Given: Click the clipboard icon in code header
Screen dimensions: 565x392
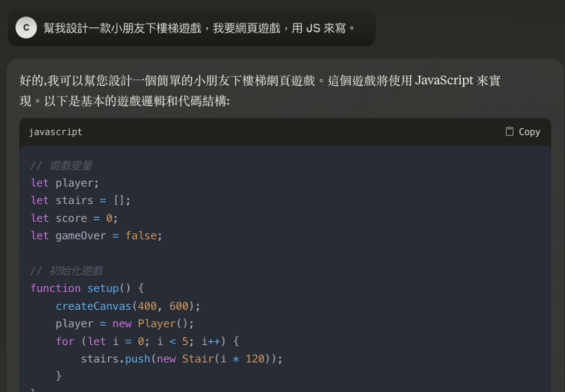Looking at the screenshot, I should point(509,131).
